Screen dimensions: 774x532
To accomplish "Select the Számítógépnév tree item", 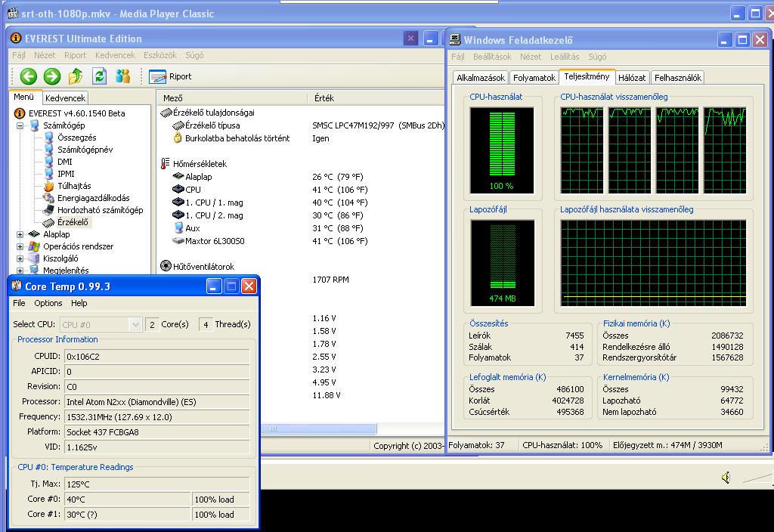I will click(x=85, y=150).
